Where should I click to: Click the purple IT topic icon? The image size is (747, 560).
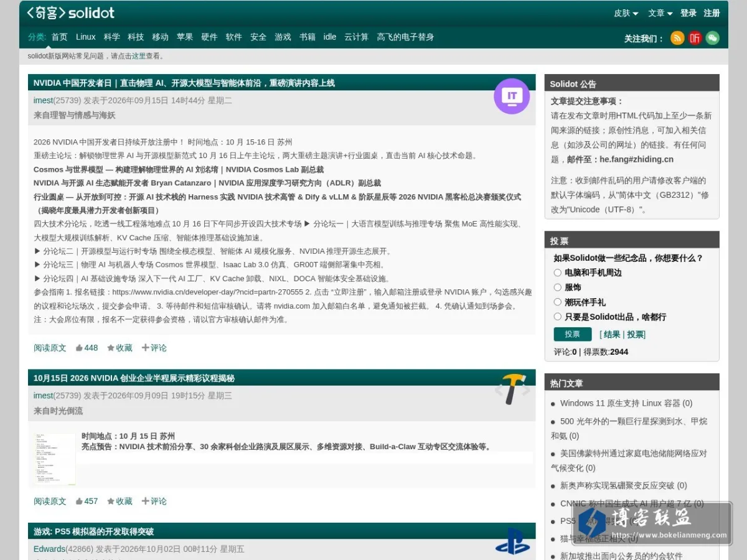[x=512, y=96]
